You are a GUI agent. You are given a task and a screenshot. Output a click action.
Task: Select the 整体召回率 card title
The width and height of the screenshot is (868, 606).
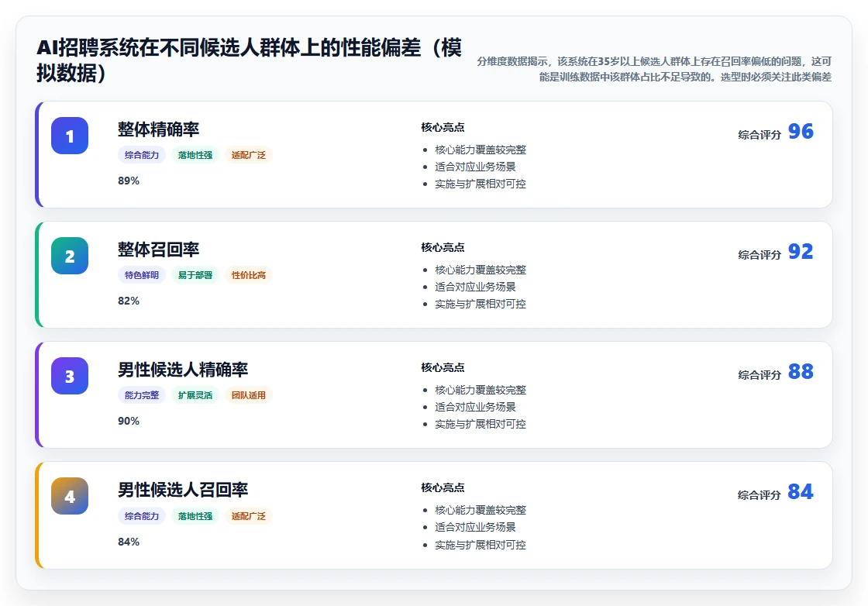158,249
